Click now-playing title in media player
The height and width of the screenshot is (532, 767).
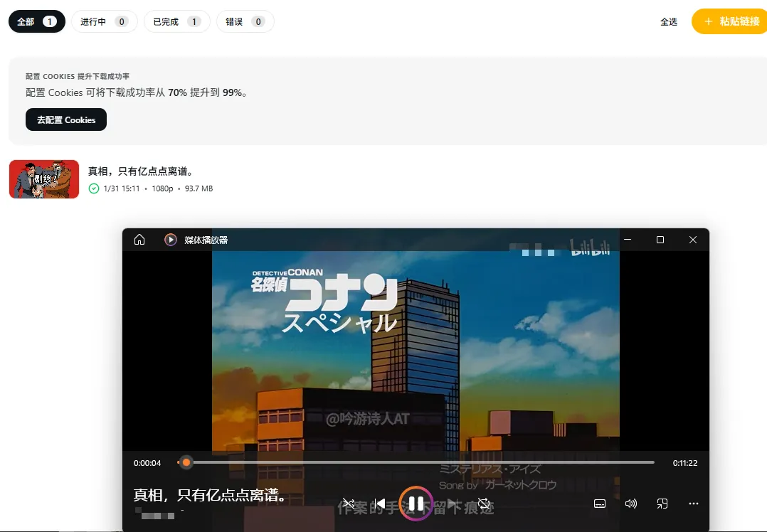(x=211, y=495)
